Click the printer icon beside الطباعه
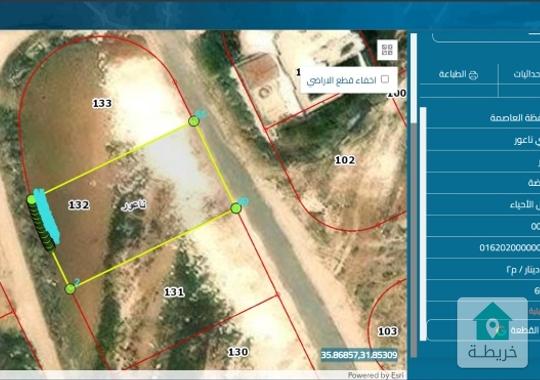 (x=474, y=75)
